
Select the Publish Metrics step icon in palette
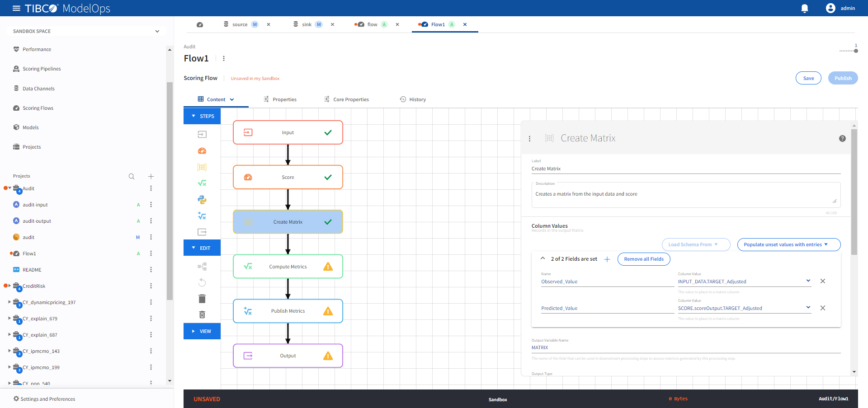pyautogui.click(x=202, y=216)
